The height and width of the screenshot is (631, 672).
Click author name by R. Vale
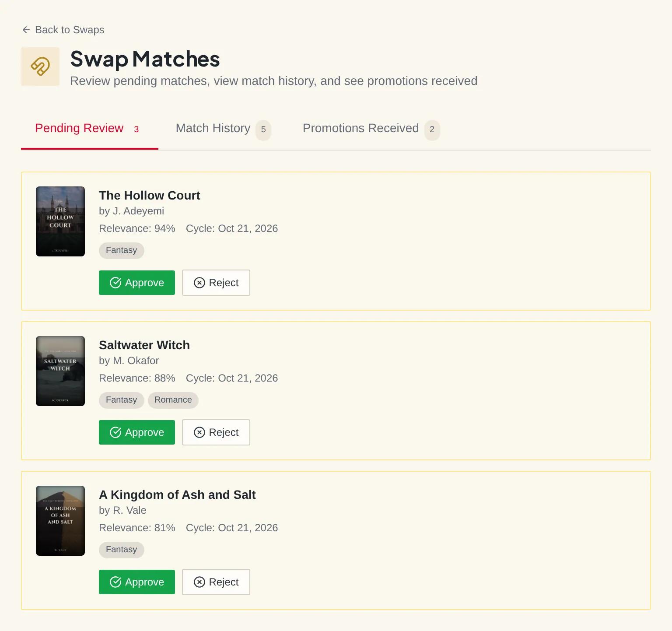pos(122,510)
